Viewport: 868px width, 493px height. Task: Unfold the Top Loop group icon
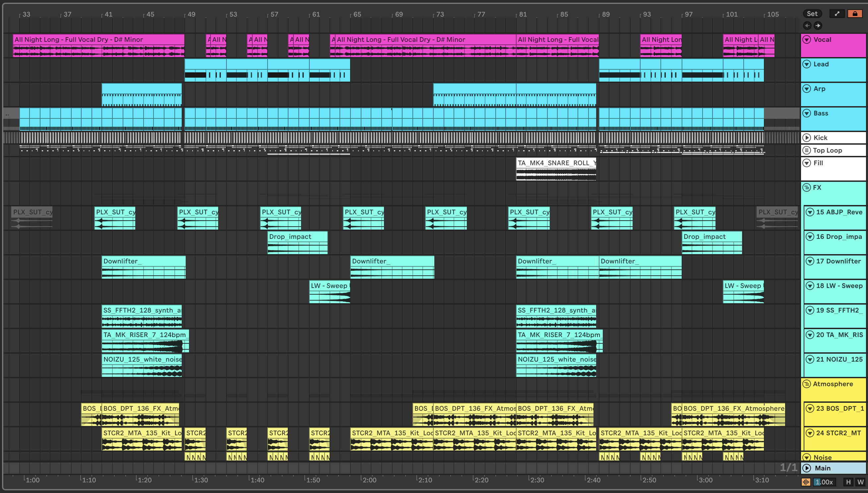(807, 150)
